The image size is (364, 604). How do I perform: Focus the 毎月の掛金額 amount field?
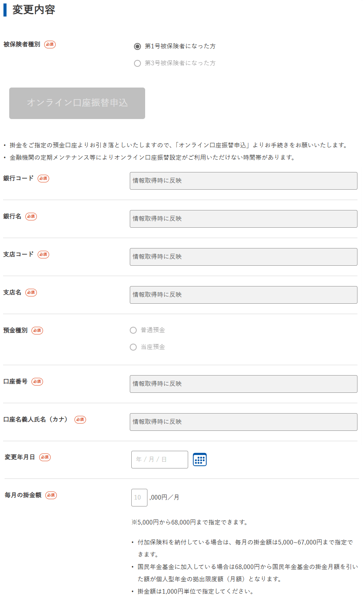click(x=139, y=498)
